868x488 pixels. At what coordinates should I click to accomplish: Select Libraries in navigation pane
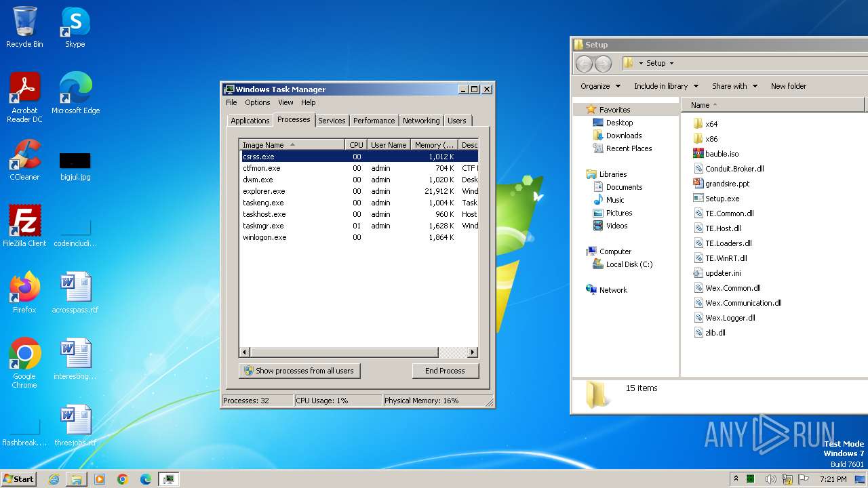[x=613, y=174]
